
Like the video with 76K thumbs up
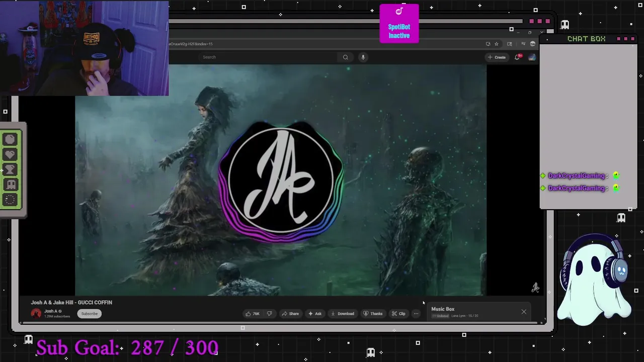(x=253, y=314)
